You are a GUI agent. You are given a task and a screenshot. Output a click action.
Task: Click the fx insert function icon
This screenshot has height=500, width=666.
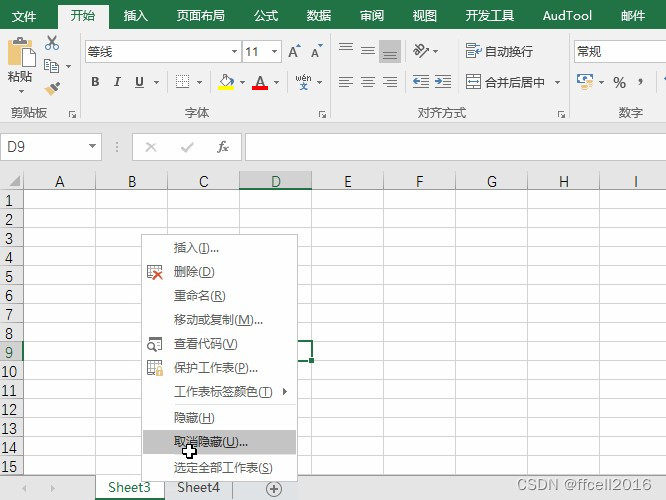click(x=223, y=147)
